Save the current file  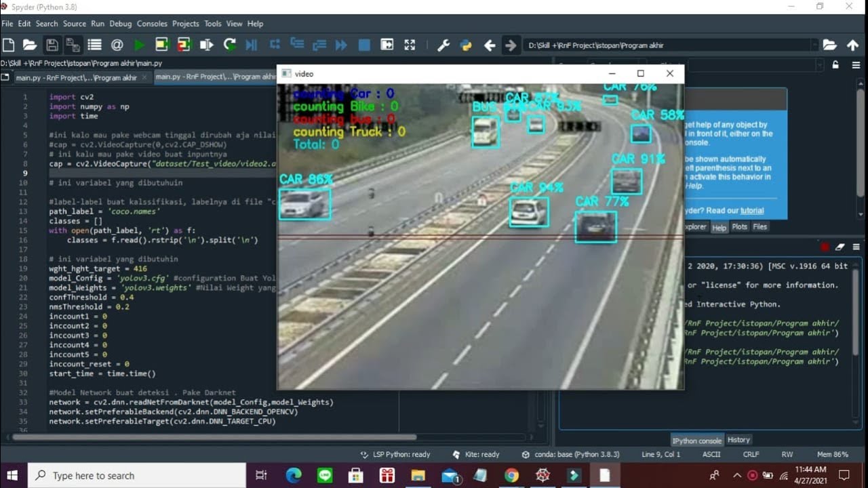(52, 45)
